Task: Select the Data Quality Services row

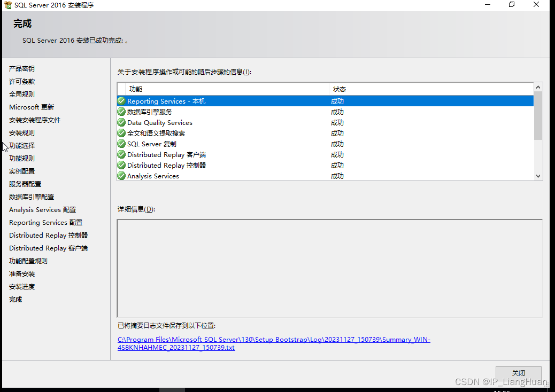Action: click(325, 122)
